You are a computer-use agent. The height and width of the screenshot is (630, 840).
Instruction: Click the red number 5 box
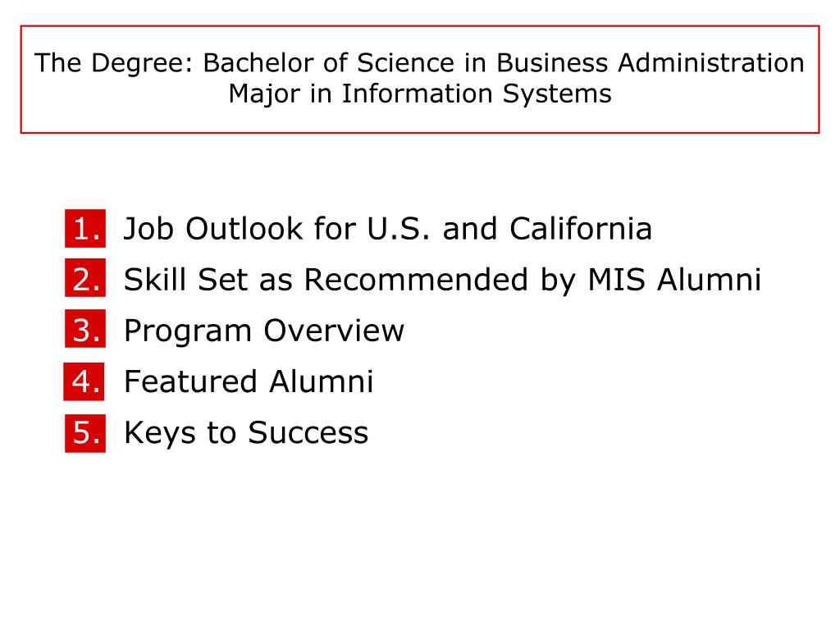(85, 433)
